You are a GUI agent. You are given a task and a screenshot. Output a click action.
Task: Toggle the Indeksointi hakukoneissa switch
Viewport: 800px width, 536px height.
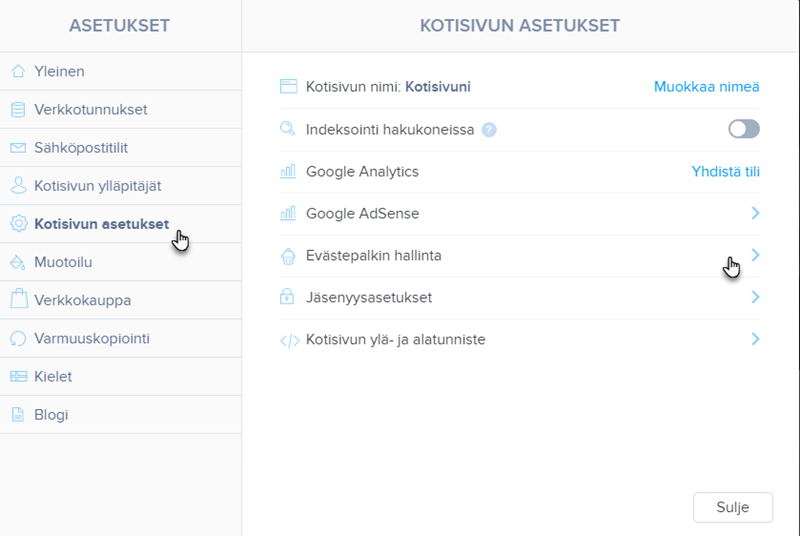pos(744,129)
